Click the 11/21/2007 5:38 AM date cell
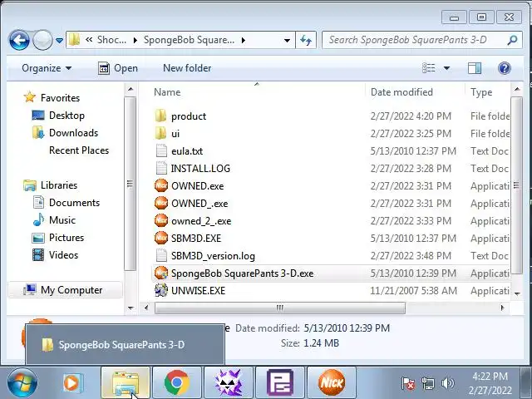 tap(414, 291)
